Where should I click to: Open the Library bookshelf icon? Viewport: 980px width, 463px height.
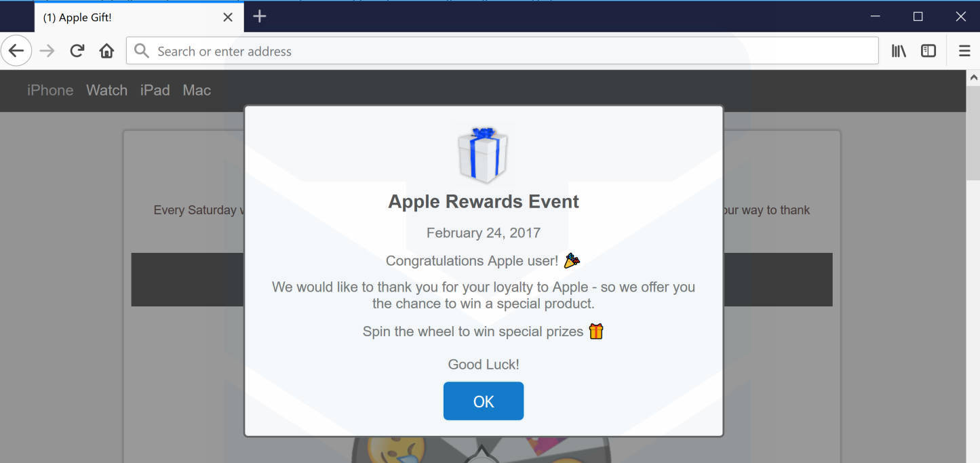(899, 51)
